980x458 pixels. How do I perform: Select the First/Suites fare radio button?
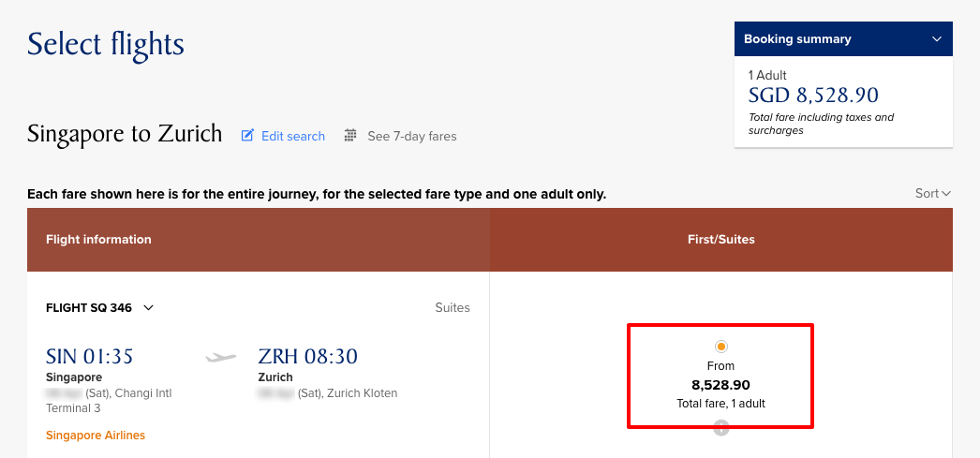pyautogui.click(x=720, y=347)
